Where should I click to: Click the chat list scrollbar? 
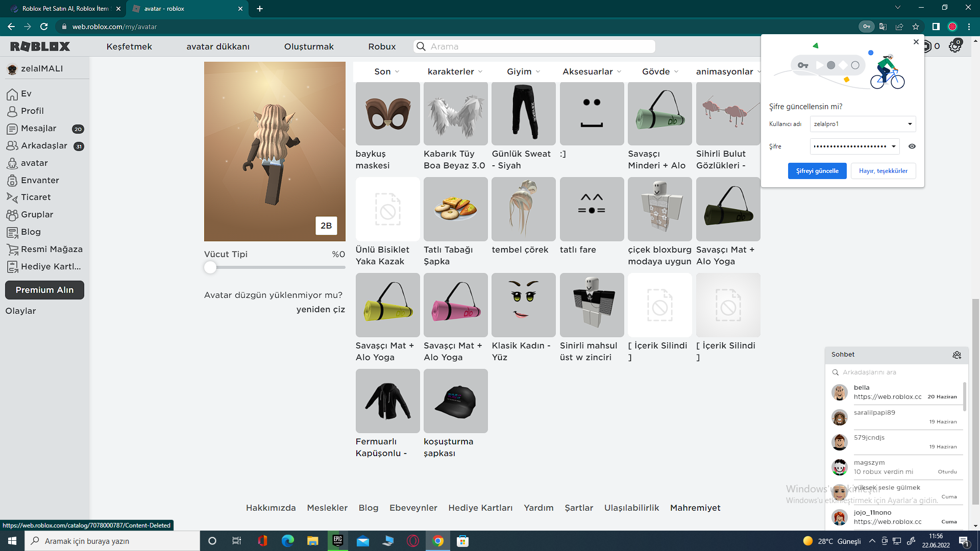click(964, 396)
